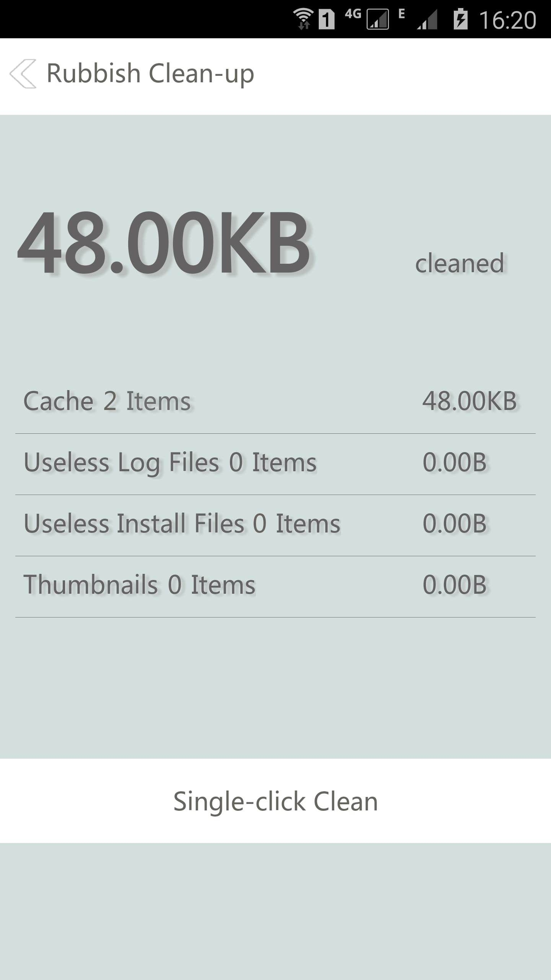Image resolution: width=551 pixels, height=980 pixels.
Task: Tap the boxed signal bars beside 4G
Action: (378, 20)
